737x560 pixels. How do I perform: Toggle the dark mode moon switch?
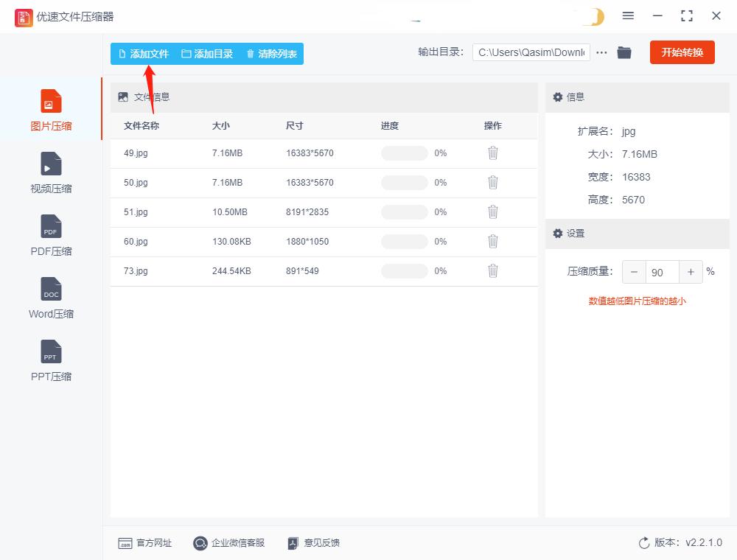[594, 15]
